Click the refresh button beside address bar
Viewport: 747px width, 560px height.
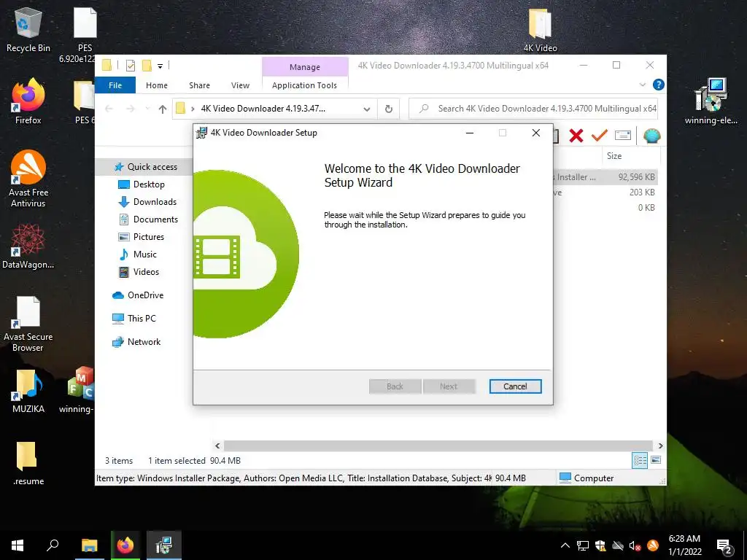(389, 109)
